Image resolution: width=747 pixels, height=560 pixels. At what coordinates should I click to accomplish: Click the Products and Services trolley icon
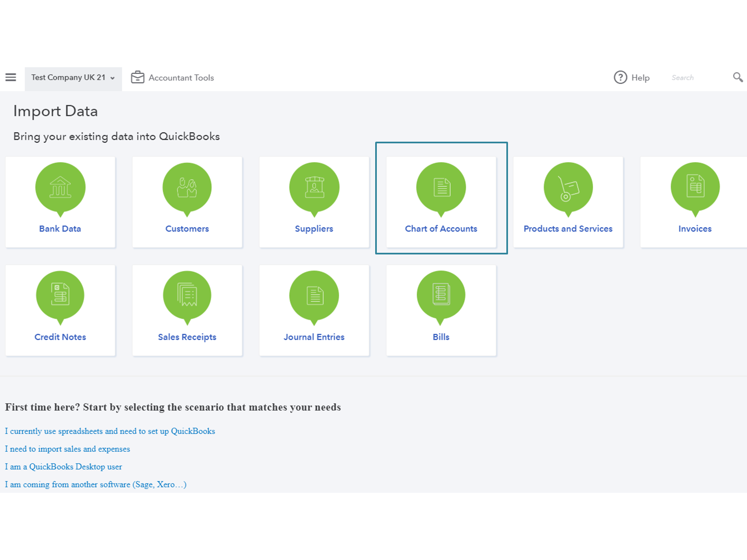pos(568,188)
